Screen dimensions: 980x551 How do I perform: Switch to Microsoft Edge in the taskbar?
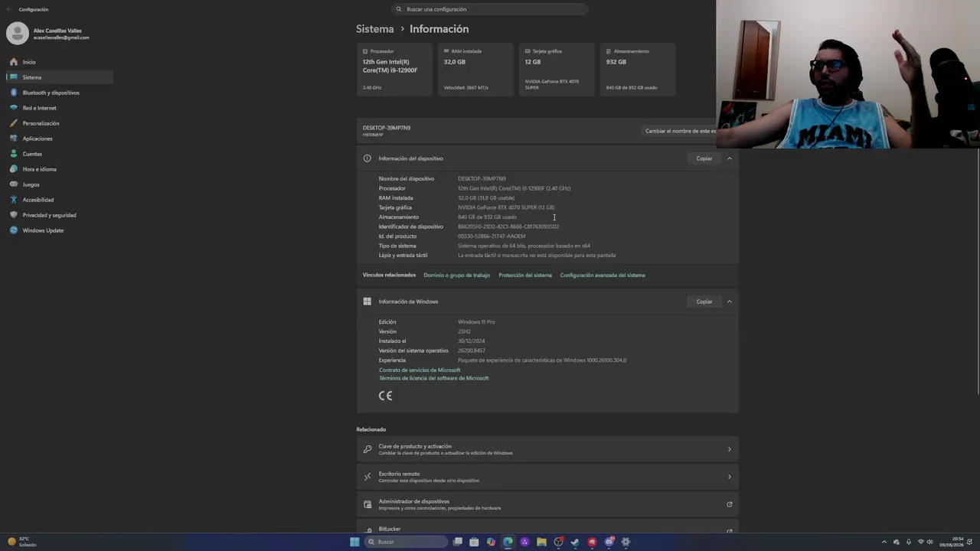508,542
